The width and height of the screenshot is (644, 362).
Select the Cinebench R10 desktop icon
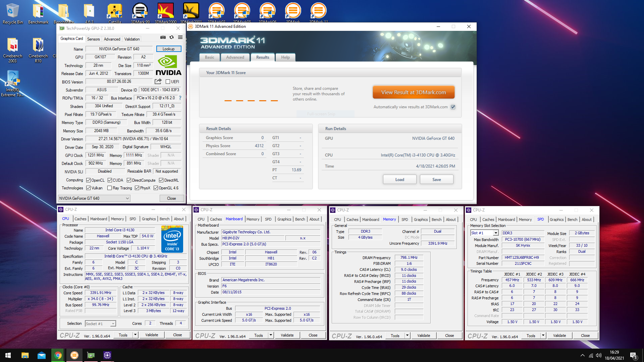tap(38, 50)
